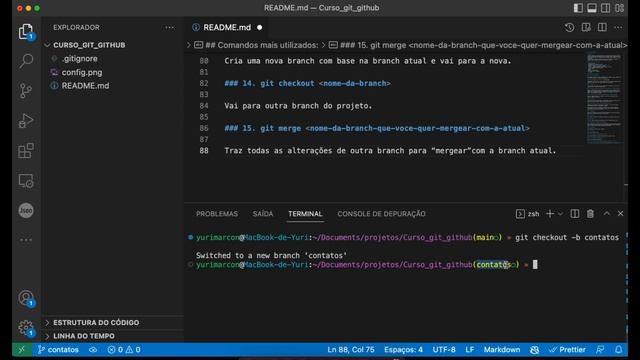Open errors and warnings count
Screen dimensions: 640x360
click(x=124, y=350)
